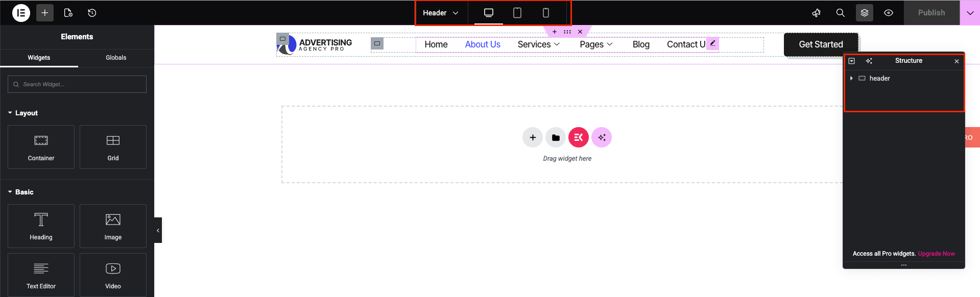Switch to the Globals tab
Screen dimensions: 980x297
116,58
